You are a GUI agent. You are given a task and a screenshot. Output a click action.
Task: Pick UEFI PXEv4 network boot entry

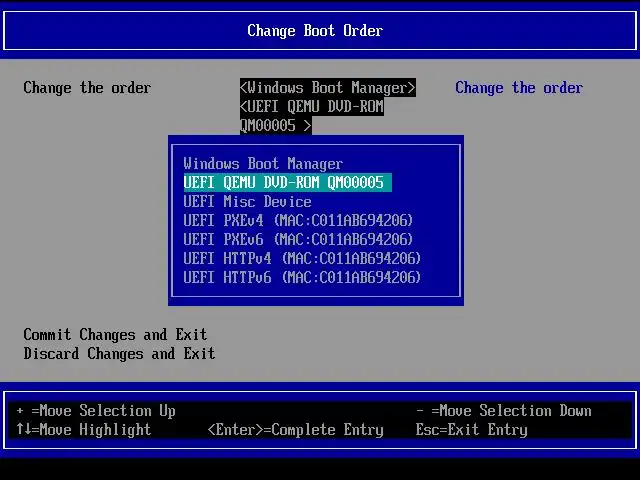298,221
